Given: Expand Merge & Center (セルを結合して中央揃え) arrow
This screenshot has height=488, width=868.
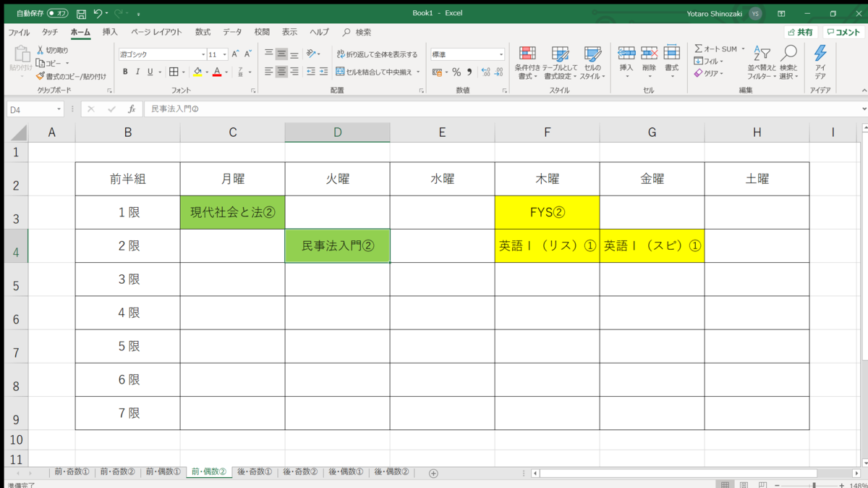Looking at the screenshot, I should (x=418, y=72).
